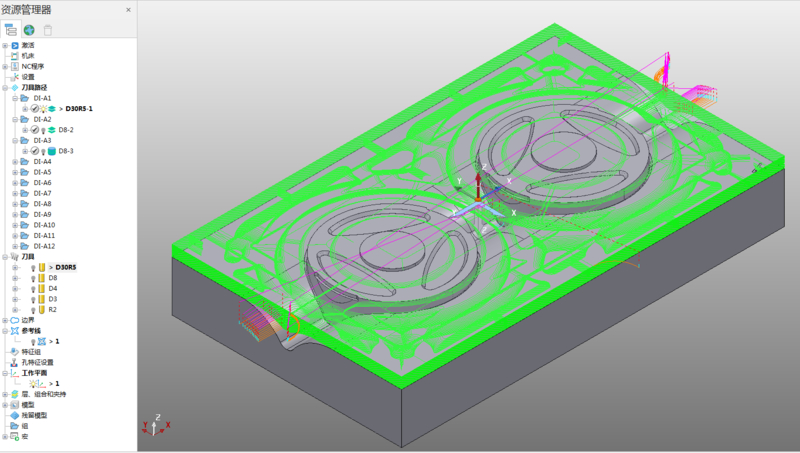
Task: Toggle visibility bulb of tool D4
Action: (x=33, y=289)
